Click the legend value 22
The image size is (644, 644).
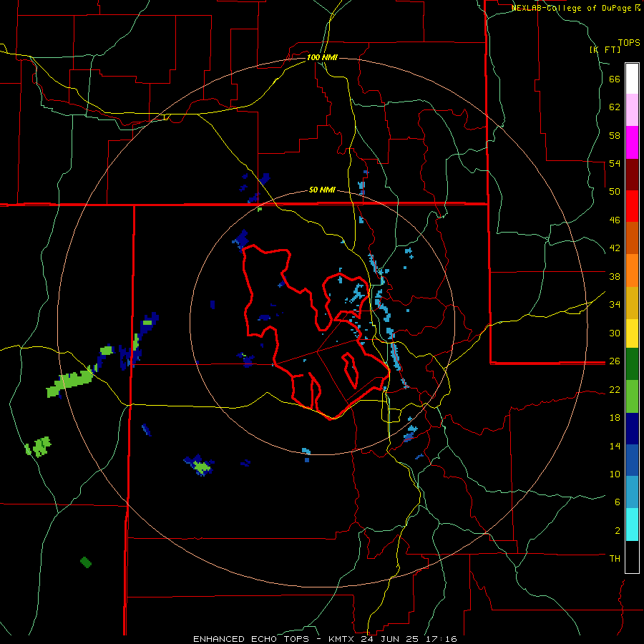tap(615, 389)
